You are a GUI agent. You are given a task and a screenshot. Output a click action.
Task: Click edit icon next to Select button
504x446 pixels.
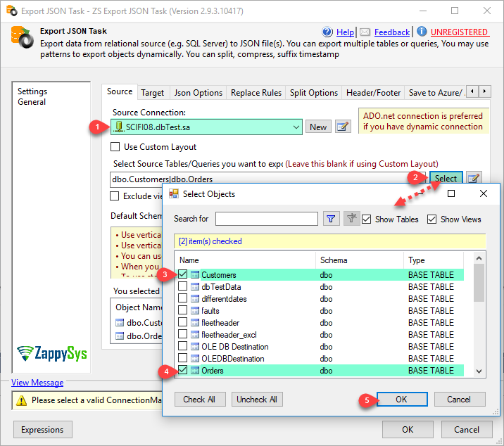click(474, 178)
